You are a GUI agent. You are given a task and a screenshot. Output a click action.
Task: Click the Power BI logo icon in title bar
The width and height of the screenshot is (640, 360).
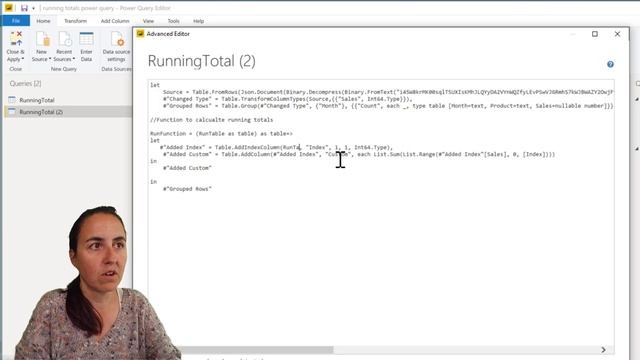(9, 8)
